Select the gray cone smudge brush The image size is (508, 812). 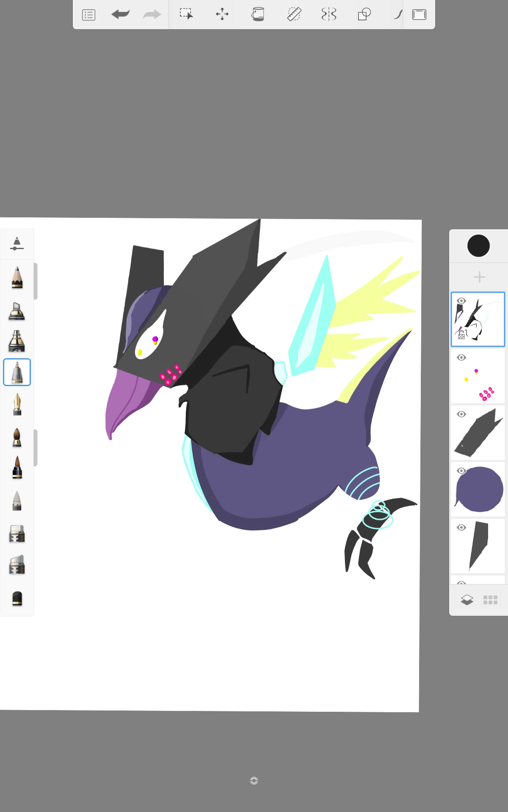17,501
